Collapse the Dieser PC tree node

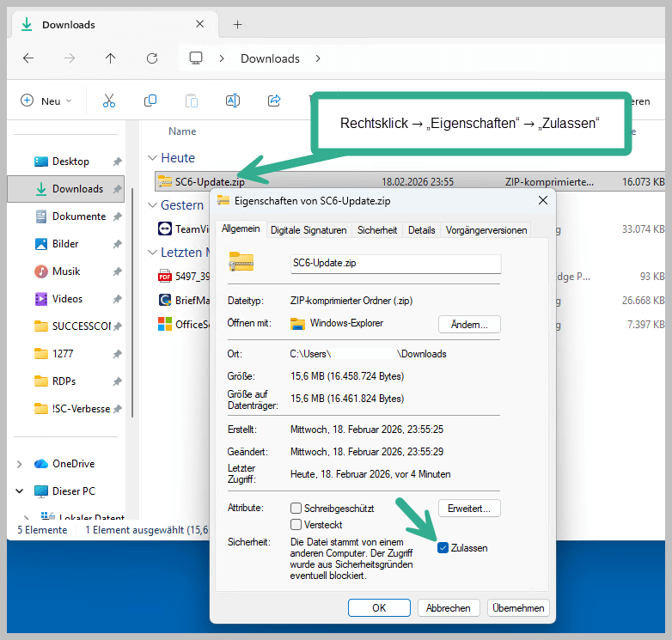[20, 491]
